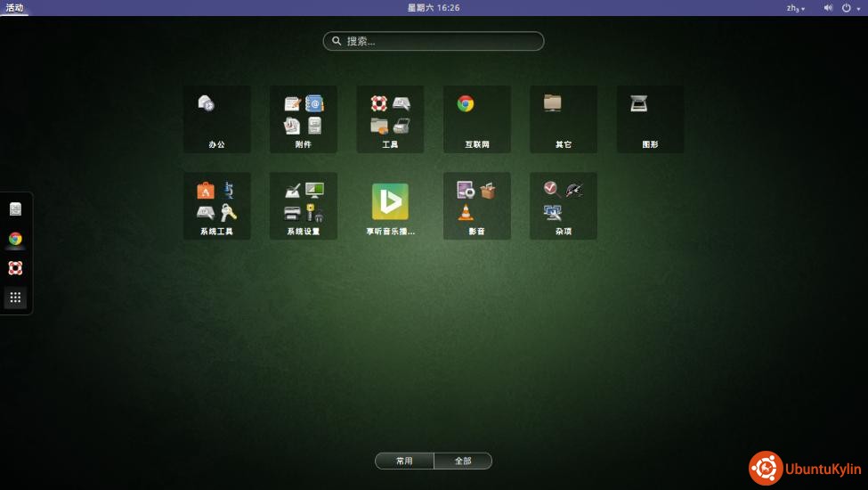The image size is (868, 490).
Task: Open the 互联网 (Internet) folder
Action: click(476, 118)
